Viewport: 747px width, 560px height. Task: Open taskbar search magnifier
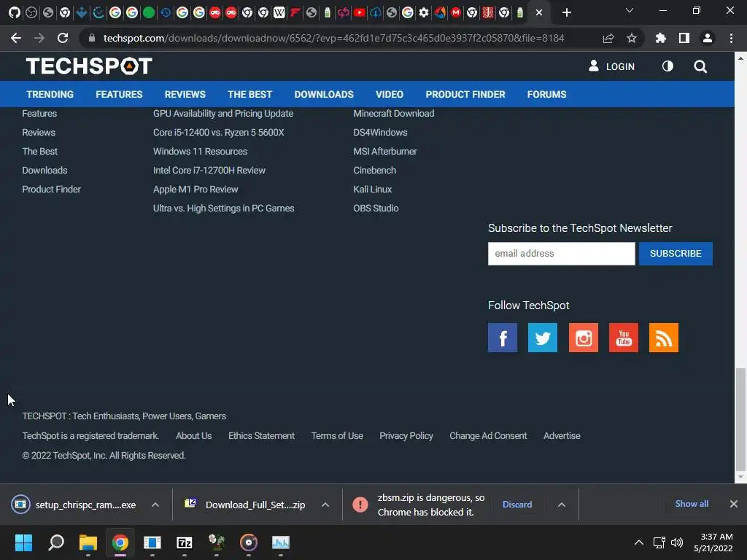56,542
